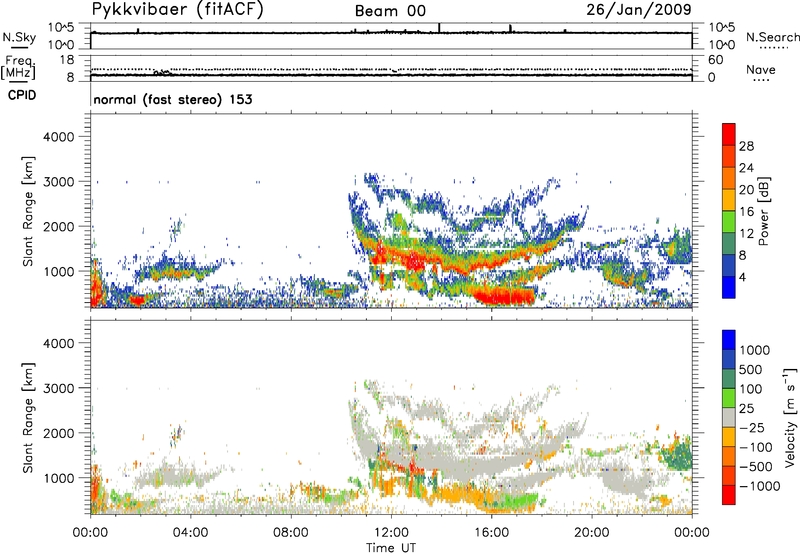800x554 pixels.
Task: Click the 12:00 time tick label
Action: [391, 533]
